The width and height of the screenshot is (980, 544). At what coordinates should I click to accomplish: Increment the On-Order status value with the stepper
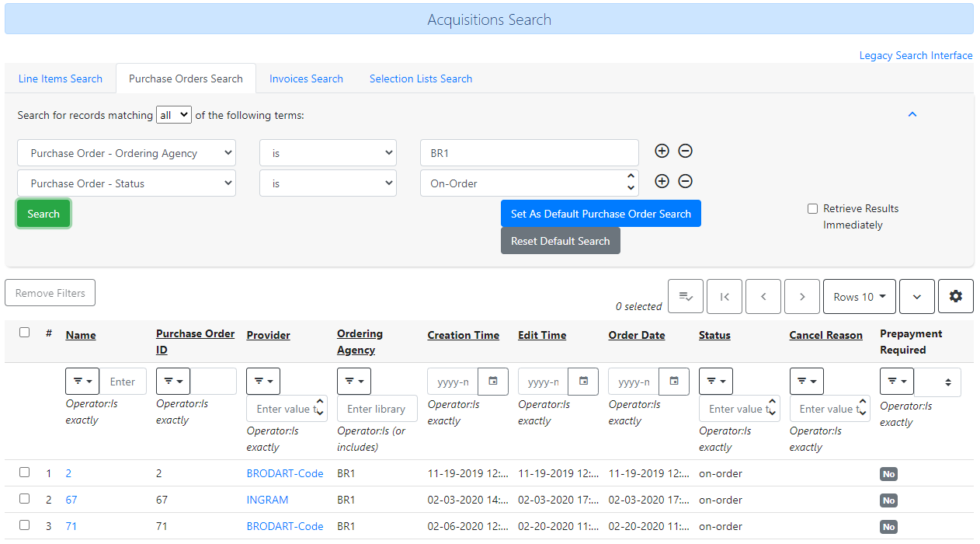629,178
